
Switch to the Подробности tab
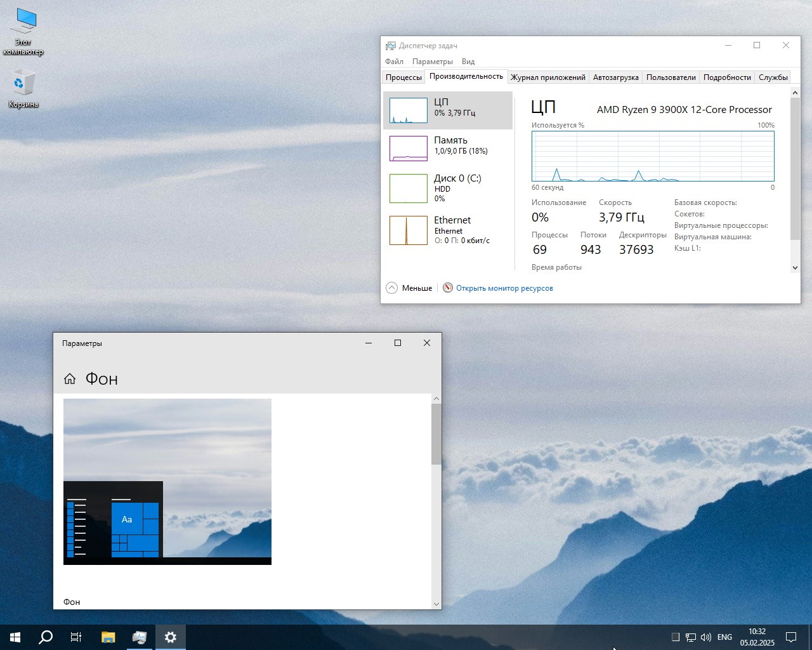pyautogui.click(x=727, y=77)
